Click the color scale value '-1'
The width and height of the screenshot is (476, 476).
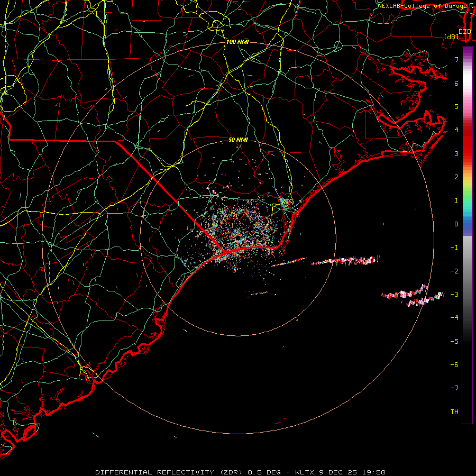tap(454, 248)
